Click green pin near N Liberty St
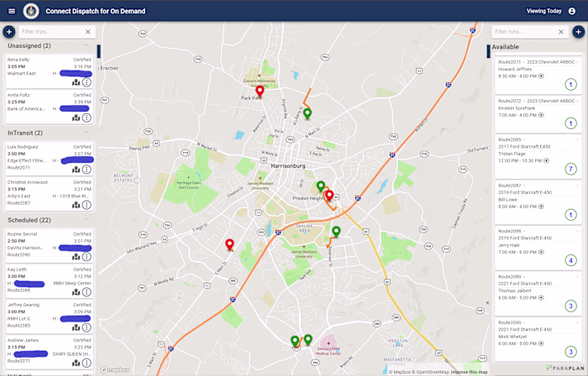588x376 pixels. pos(307,113)
